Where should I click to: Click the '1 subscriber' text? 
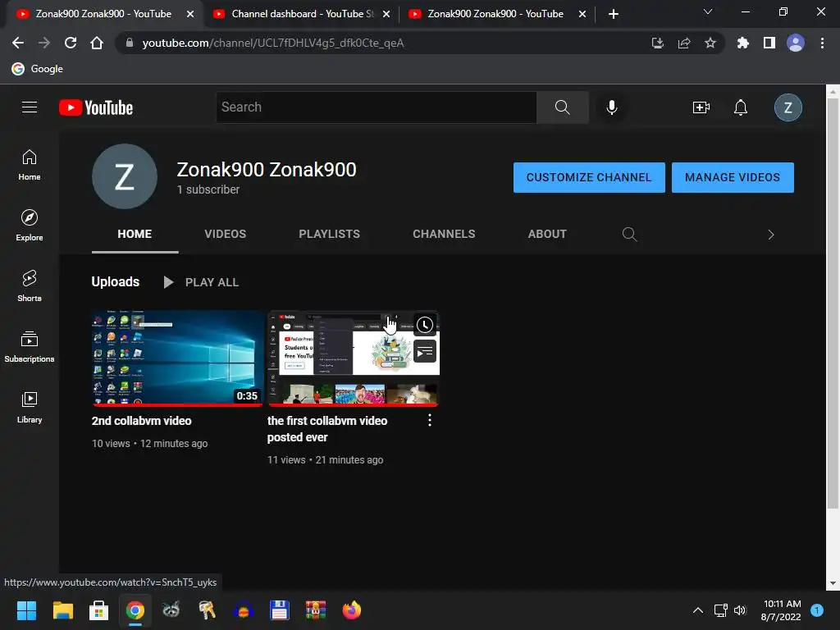(x=208, y=189)
